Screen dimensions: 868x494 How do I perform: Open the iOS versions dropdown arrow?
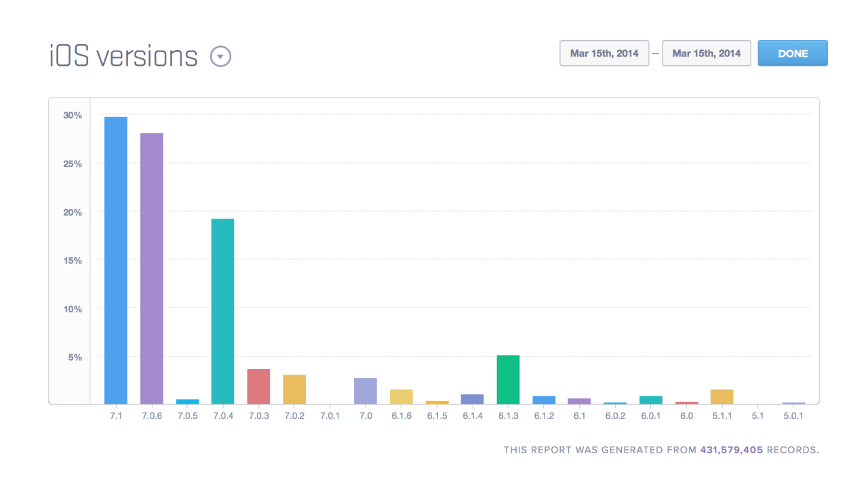pyautogui.click(x=220, y=56)
